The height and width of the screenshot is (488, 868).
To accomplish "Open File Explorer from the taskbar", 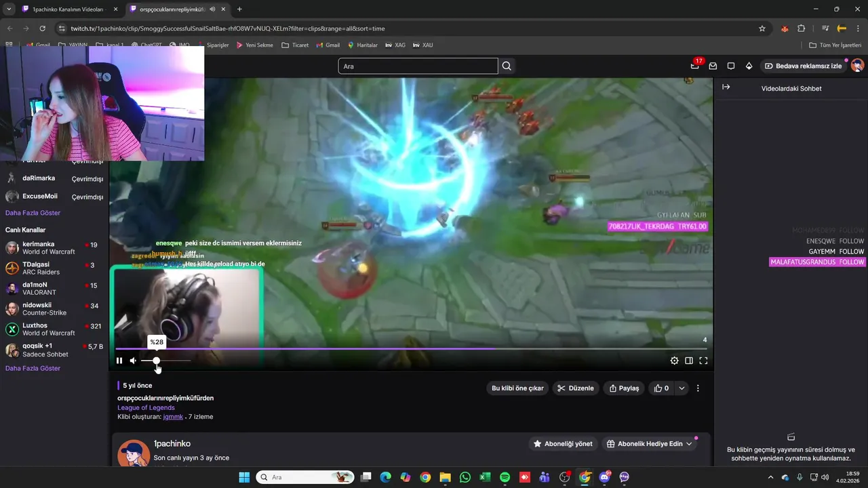I will (x=445, y=477).
